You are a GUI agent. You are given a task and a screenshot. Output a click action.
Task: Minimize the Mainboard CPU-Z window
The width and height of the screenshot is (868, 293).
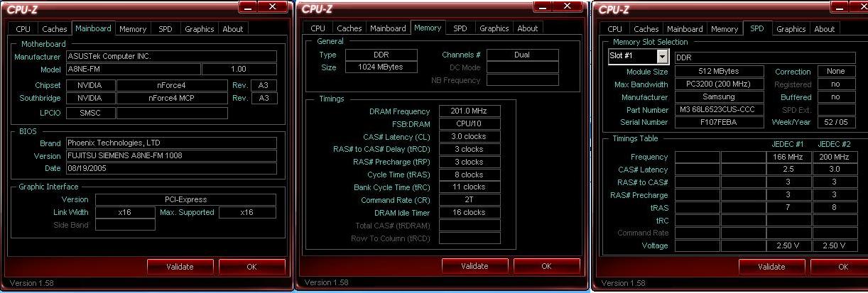[x=248, y=6]
